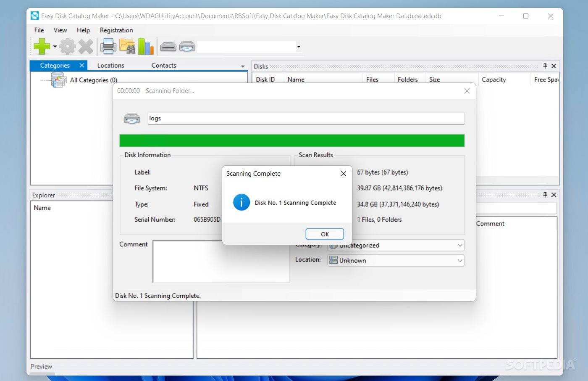Sort by Folders column header
The image size is (588, 381).
tap(410, 79)
